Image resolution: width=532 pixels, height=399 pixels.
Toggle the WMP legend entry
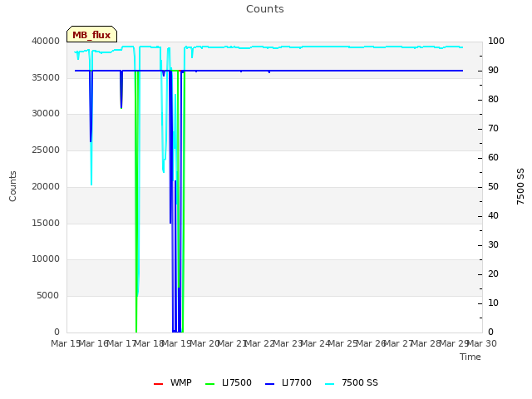click(172, 382)
